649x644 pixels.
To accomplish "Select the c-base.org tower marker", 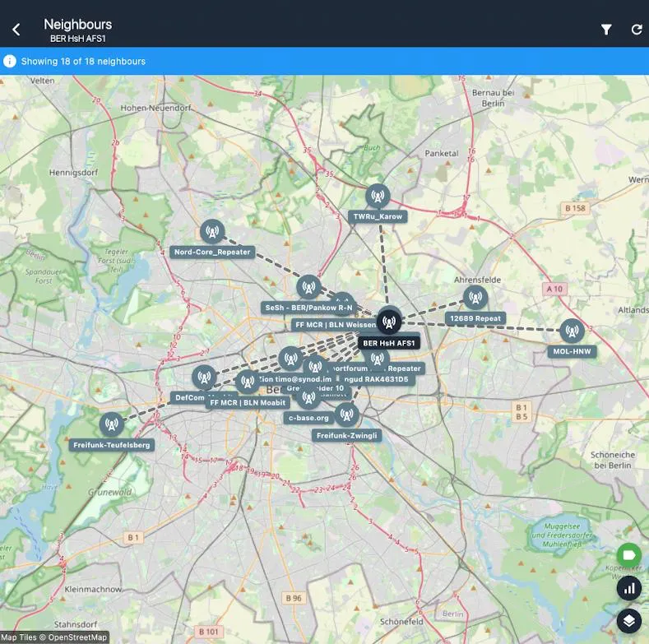I will pyautogui.click(x=308, y=398).
